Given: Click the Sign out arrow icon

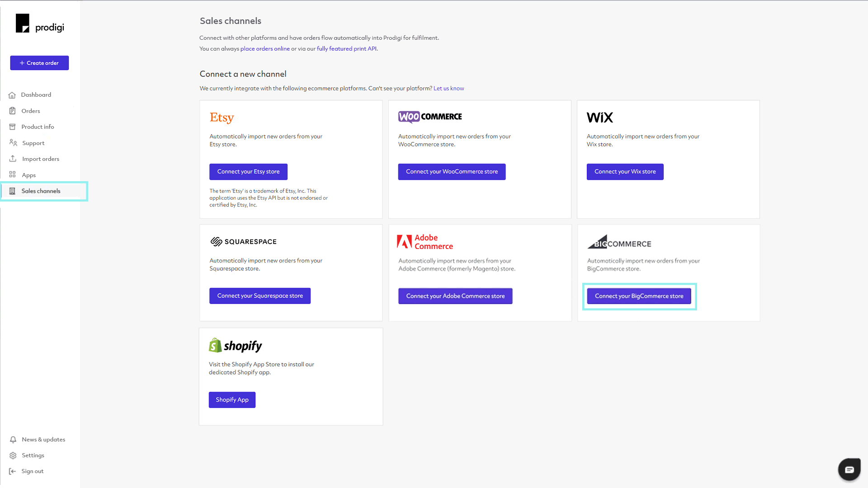Looking at the screenshot, I should (13, 471).
